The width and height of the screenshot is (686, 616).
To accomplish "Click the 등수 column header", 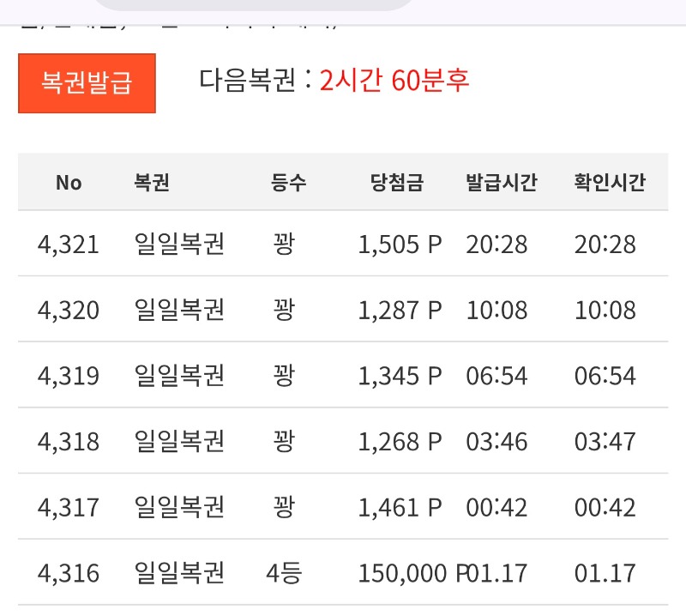I will click(288, 183).
